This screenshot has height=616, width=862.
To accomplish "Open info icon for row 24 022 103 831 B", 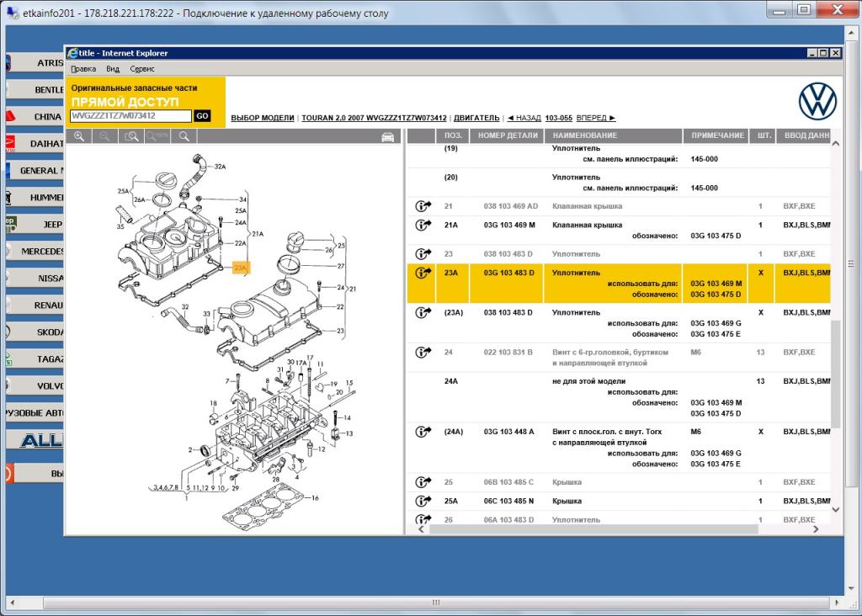I will click(x=423, y=353).
